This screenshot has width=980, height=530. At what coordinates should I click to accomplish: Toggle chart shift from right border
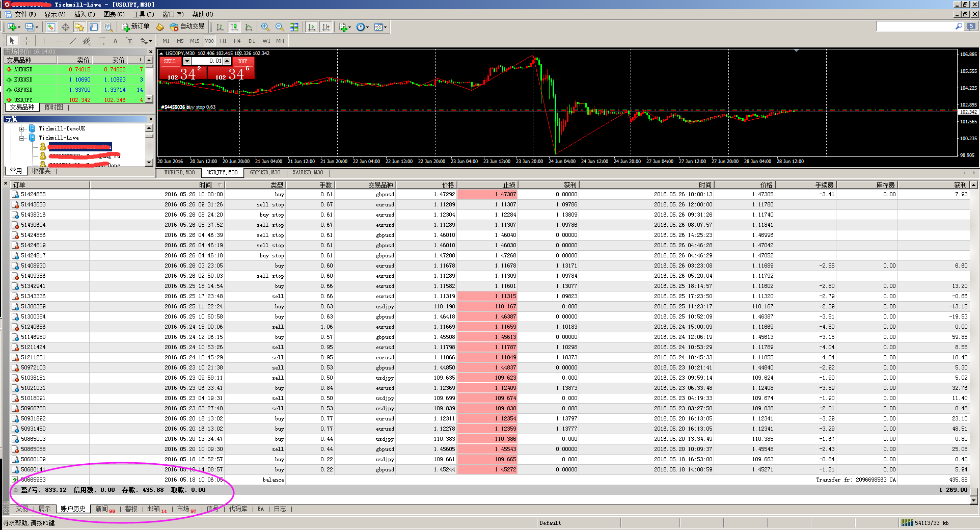click(x=326, y=27)
